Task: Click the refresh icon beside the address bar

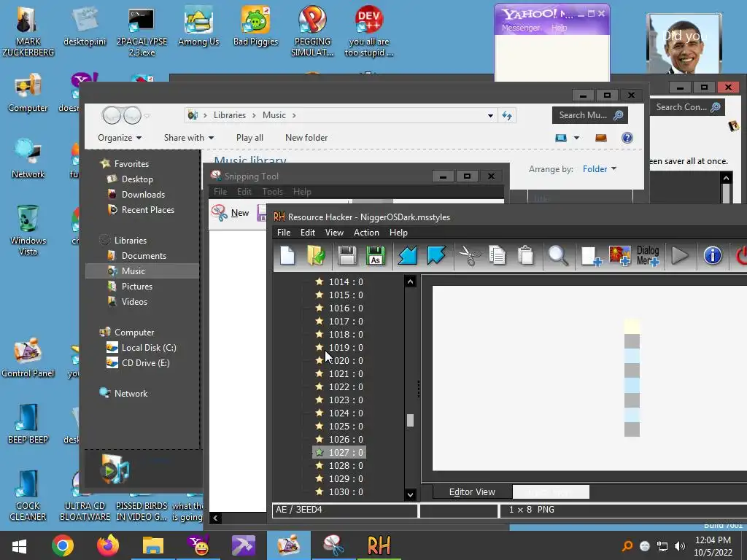Action: (506, 116)
